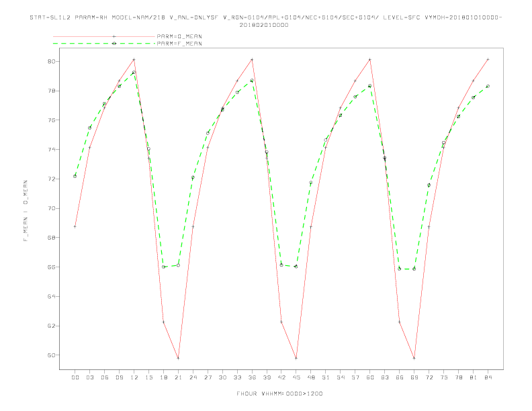This screenshot has width=532, height=411.
Task: Click the x-axis tick label 75
Action: coord(444,377)
